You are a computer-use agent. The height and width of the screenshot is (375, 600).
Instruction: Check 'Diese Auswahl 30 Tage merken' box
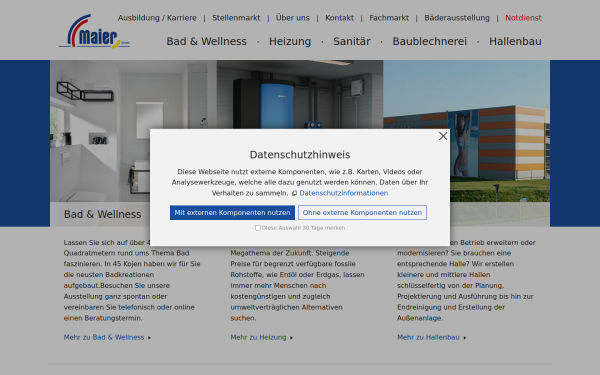(258, 228)
